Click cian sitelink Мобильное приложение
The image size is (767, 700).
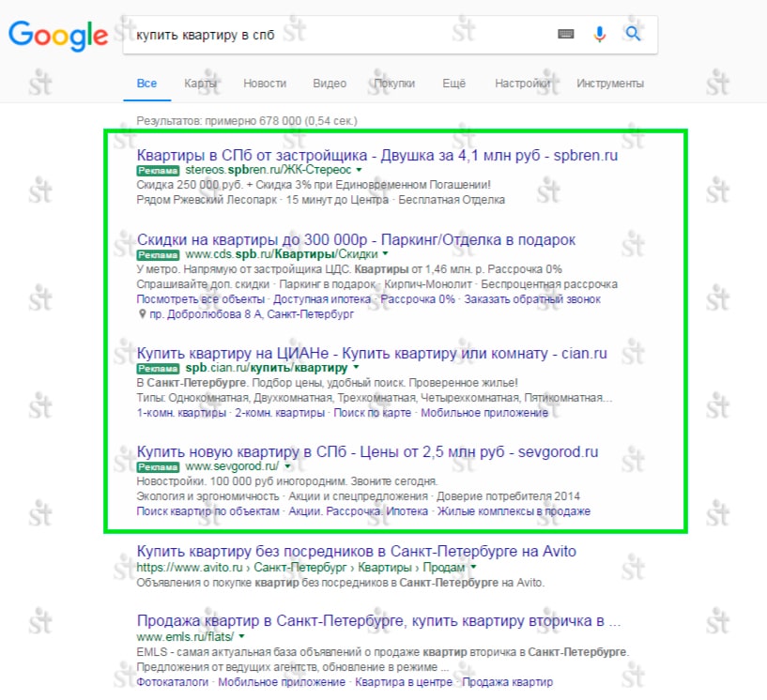coord(484,413)
